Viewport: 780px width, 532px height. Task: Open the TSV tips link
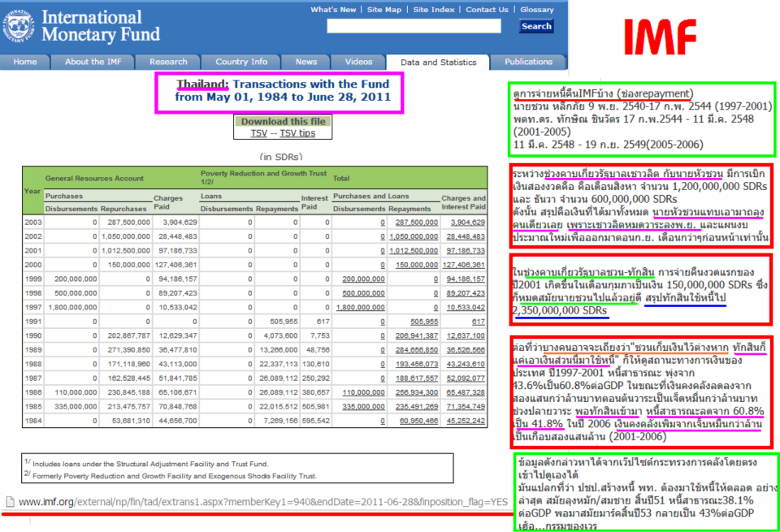coord(297,133)
